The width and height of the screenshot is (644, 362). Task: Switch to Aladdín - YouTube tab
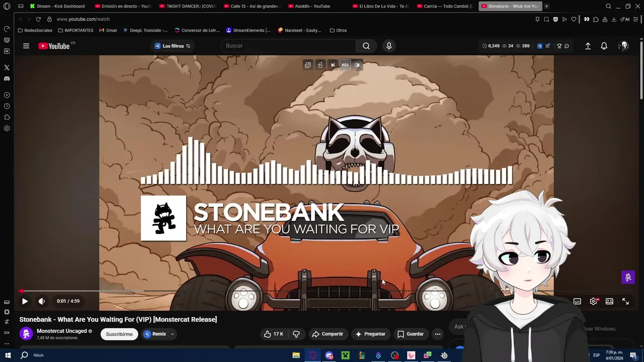pos(316,6)
